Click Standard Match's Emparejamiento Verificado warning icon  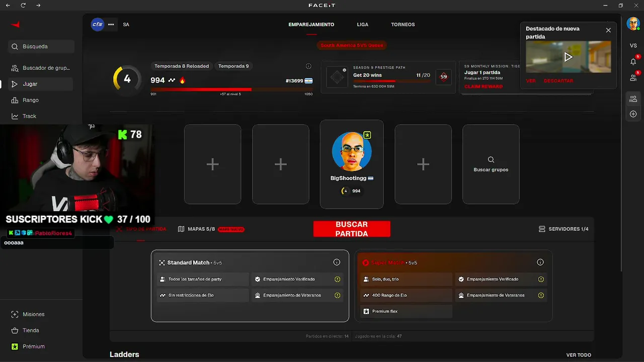[338, 279]
